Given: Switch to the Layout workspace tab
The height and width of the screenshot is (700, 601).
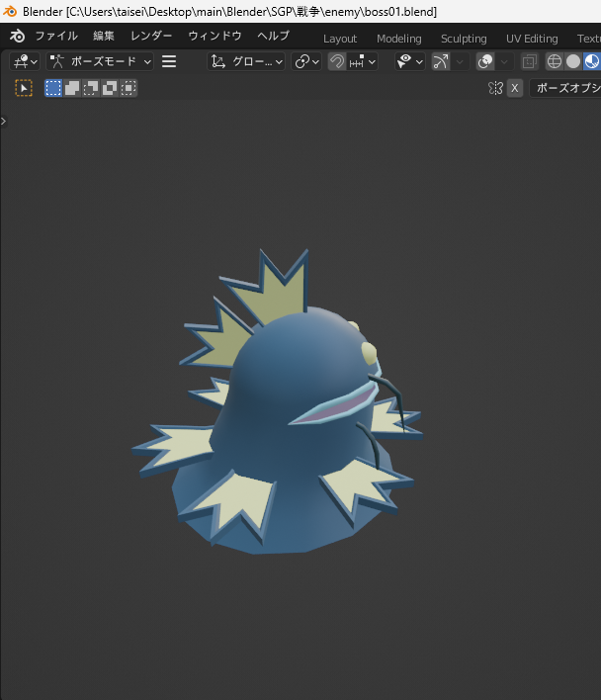Looking at the screenshot, I should tap(340, 39).
